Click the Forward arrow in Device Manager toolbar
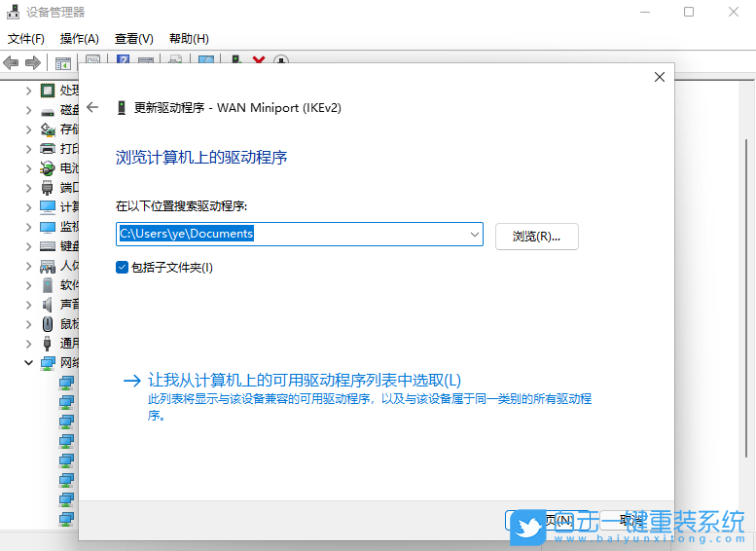756x551 pixels. [x=33, y=62]
